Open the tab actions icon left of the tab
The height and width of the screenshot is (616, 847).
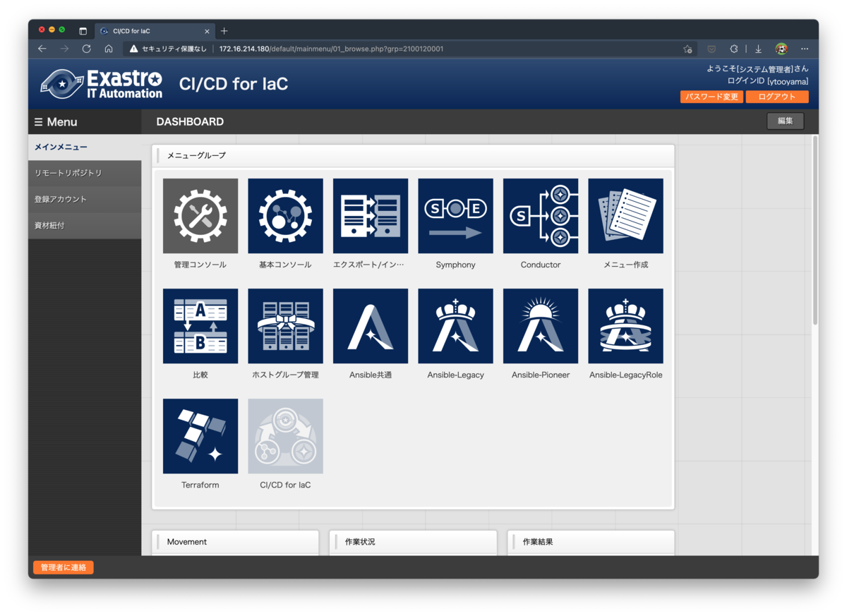pyautogui.click(x=83, y=31)
